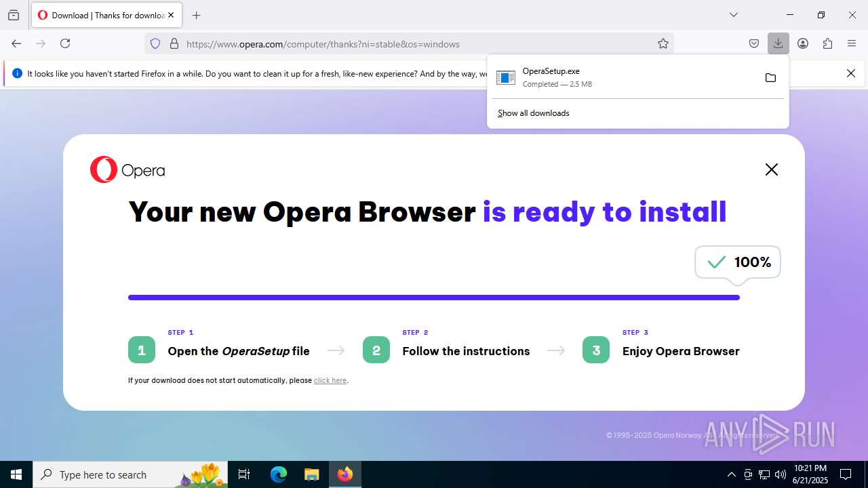Launch Microsoft Edge from taskbar
The image size is (868, 488).
tap(279, 474)
